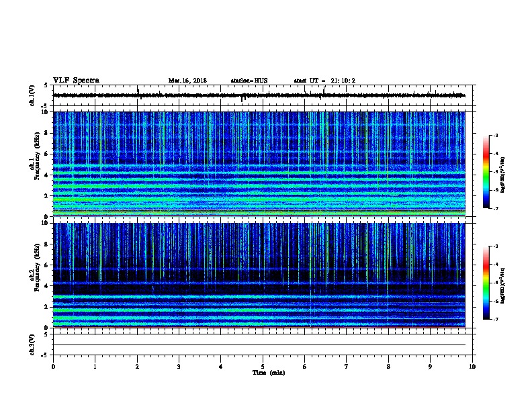Select the "start UT = 21:10:2" header text

(324, 81)
